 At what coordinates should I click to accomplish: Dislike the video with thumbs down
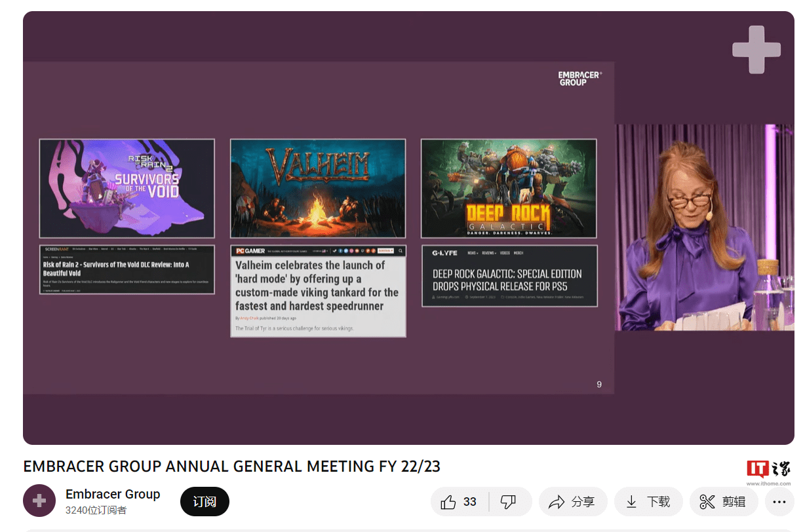pyautogui.click(x=509, y=502)
